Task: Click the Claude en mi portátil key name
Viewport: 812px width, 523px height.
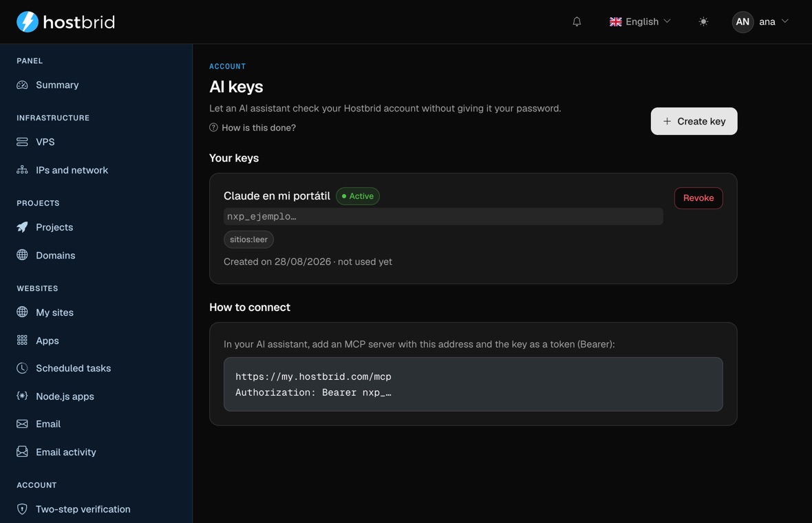Action: pyautogui.click(x=277, y=195)
